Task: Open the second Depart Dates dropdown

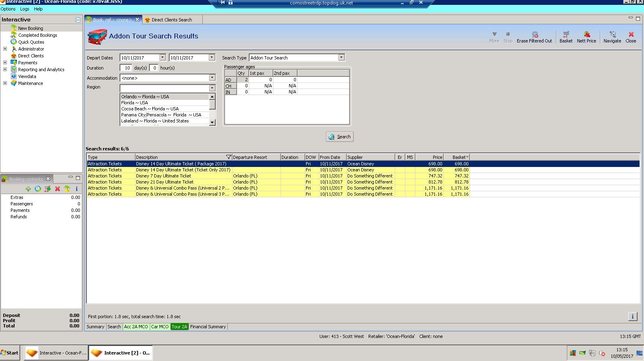Action: pyautogui.click(x=212, y=57)
